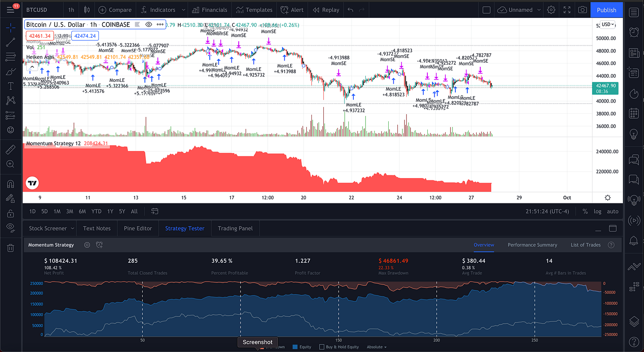Select the Text annotation tool
Screen dimensions: 644x352
coord(10,86)
